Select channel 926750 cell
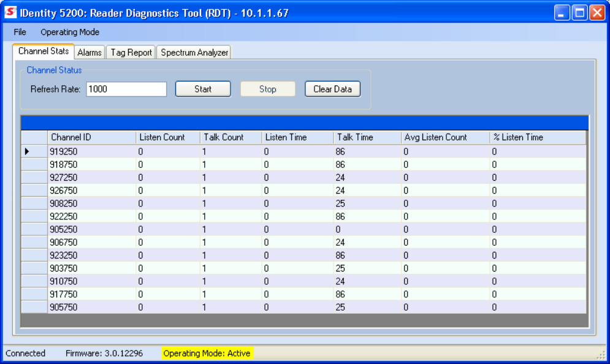The width and height of the screenshot is (610, 364). click(92, 191)
